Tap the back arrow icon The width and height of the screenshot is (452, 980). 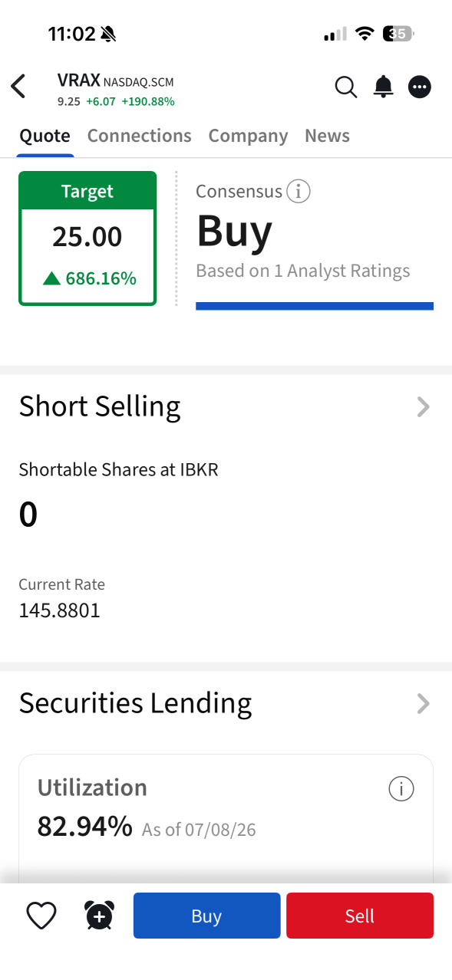pyautogui.click(x=18, y=87)
